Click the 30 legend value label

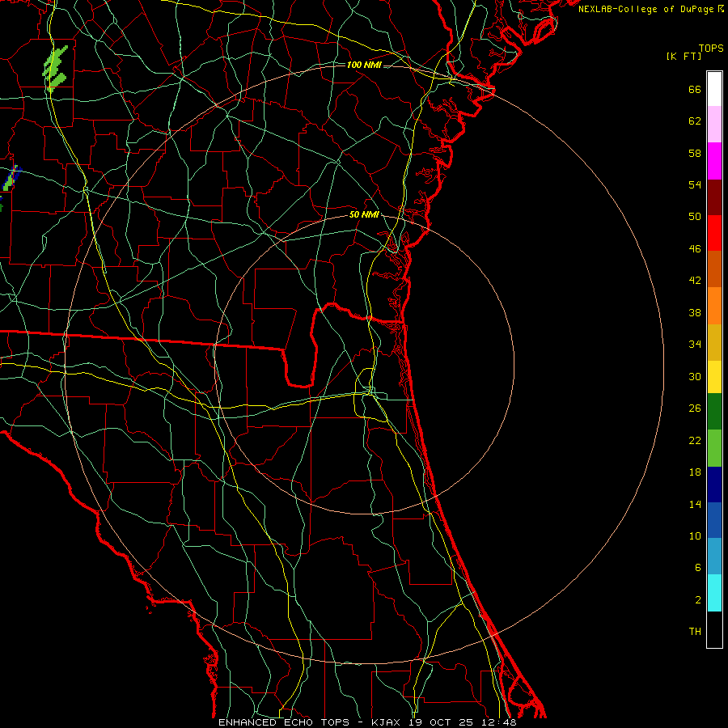coord(695,376)
